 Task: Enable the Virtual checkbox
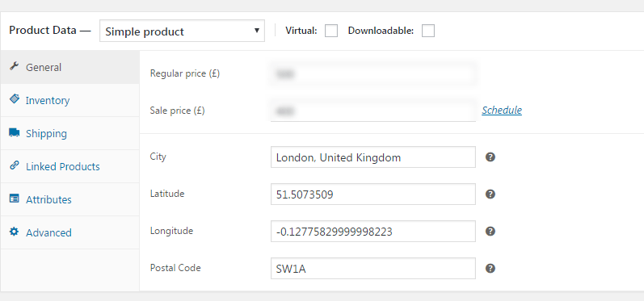[331, 31]
